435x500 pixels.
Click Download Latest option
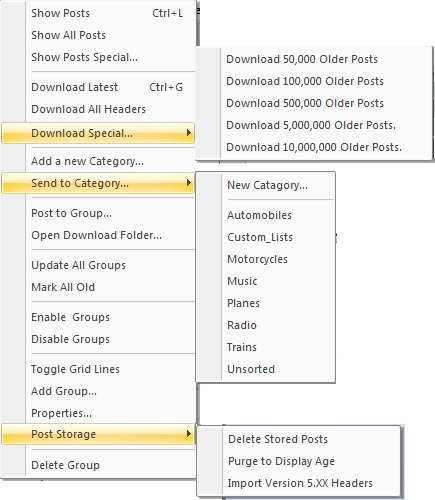click(x=98, y=87)
